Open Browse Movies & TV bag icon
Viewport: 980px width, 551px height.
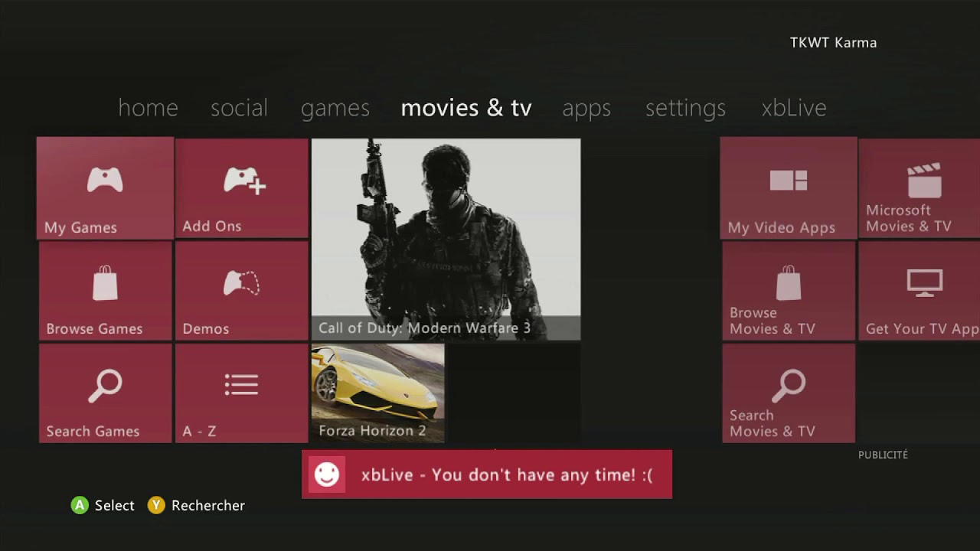789,283
